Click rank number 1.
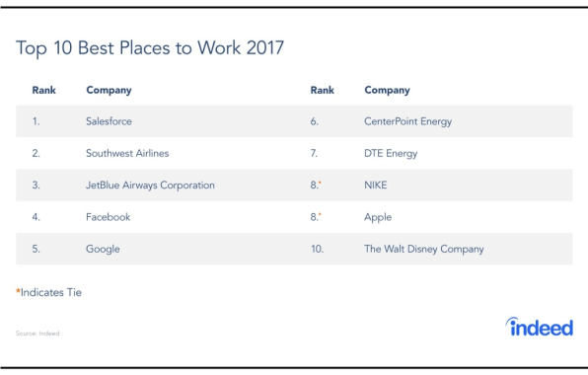The height and width of the screenshot is (375, 588). click(x=36, y=121)
